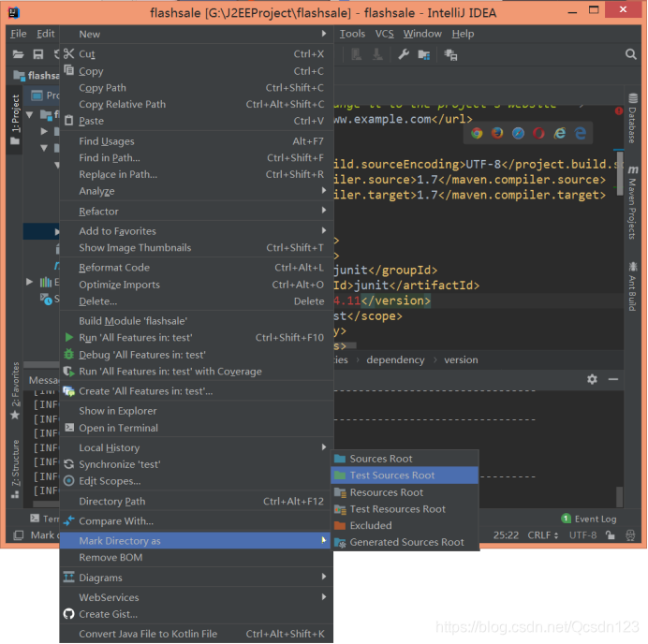Click the Create 'All Features in: test' icon
This screenshot has width=648, height=644.
[69, 391]
